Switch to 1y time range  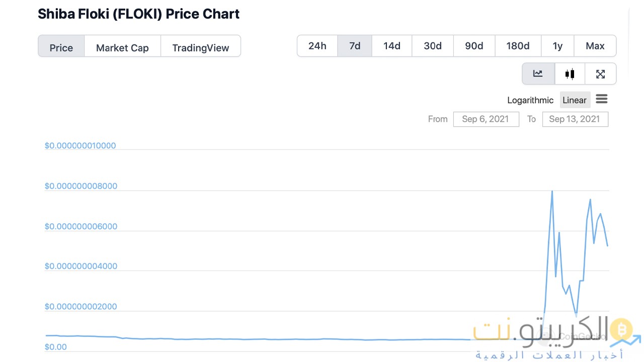tap(557, 46)
